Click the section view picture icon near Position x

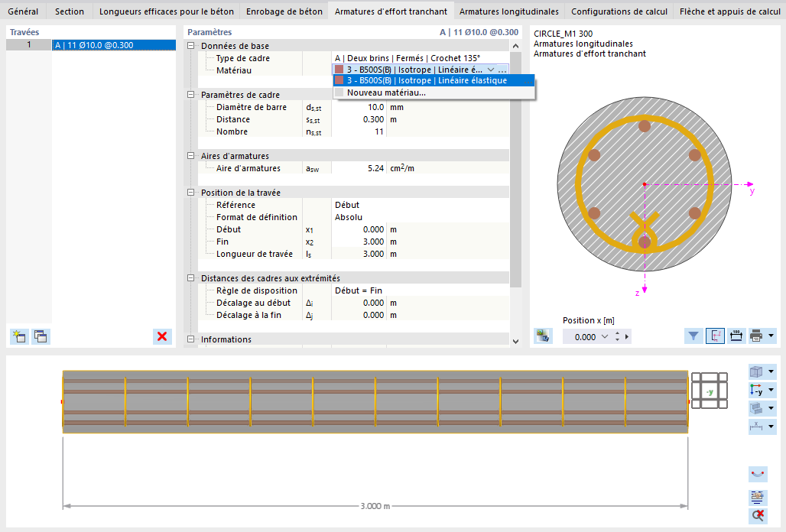coord(543,336)
